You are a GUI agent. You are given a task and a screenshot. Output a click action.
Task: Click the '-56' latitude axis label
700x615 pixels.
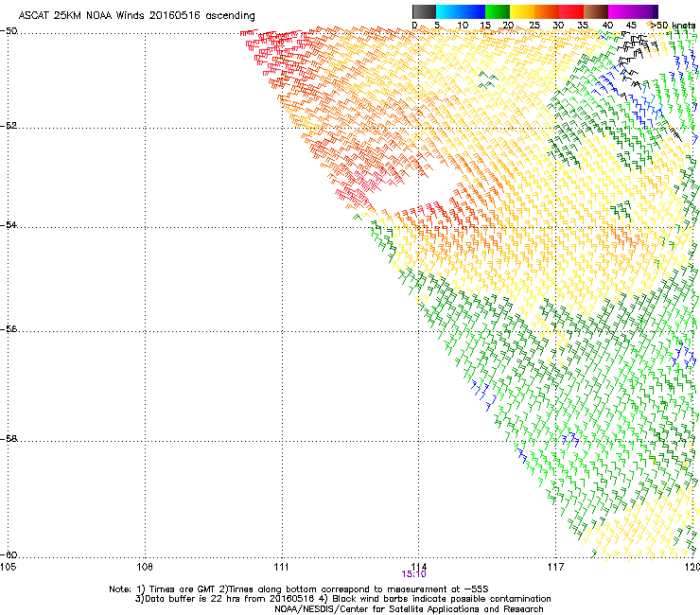tap(9, 328)
